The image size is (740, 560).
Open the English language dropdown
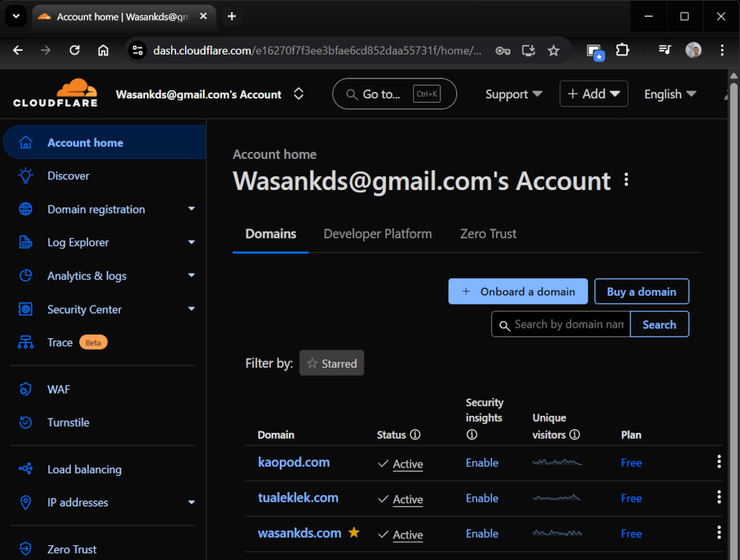[670, 94]
